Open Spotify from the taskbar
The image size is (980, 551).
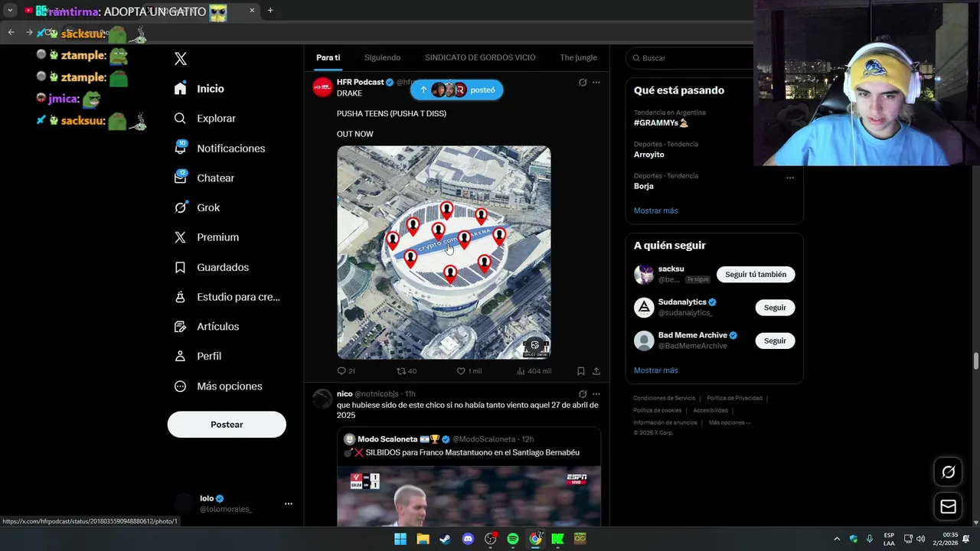pos(513,539)
